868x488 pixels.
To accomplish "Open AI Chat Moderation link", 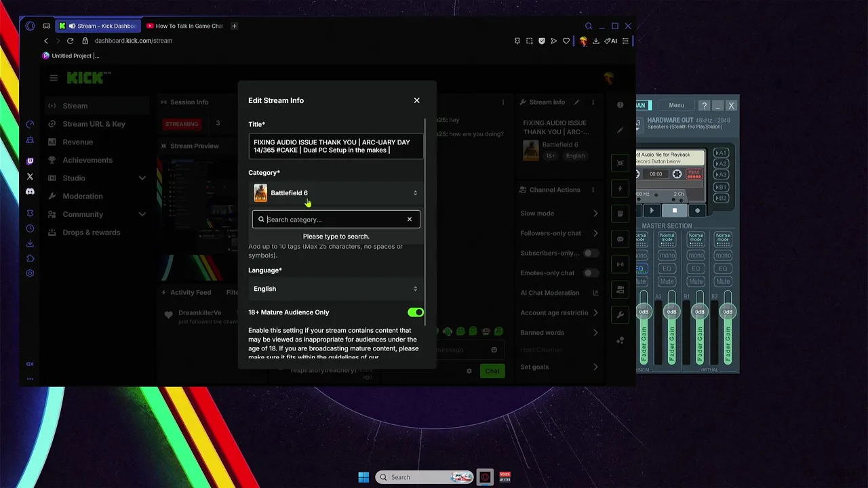I will [559, 293].
